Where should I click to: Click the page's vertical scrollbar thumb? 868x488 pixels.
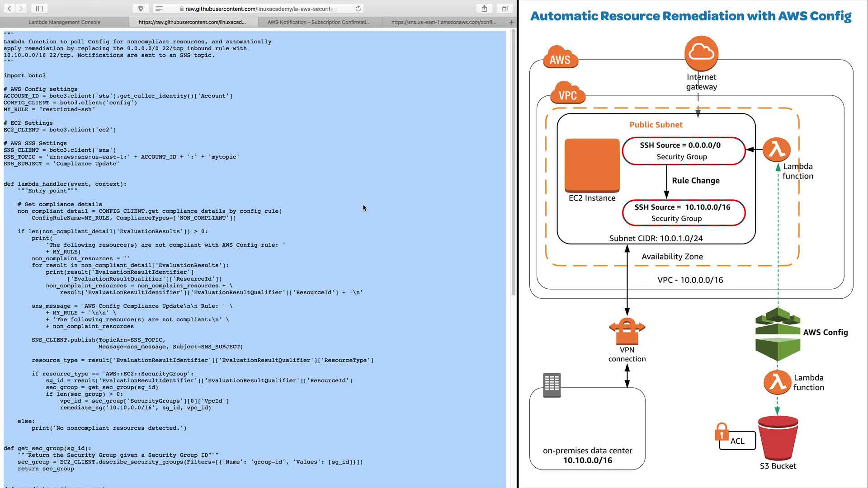coord(513,163)
